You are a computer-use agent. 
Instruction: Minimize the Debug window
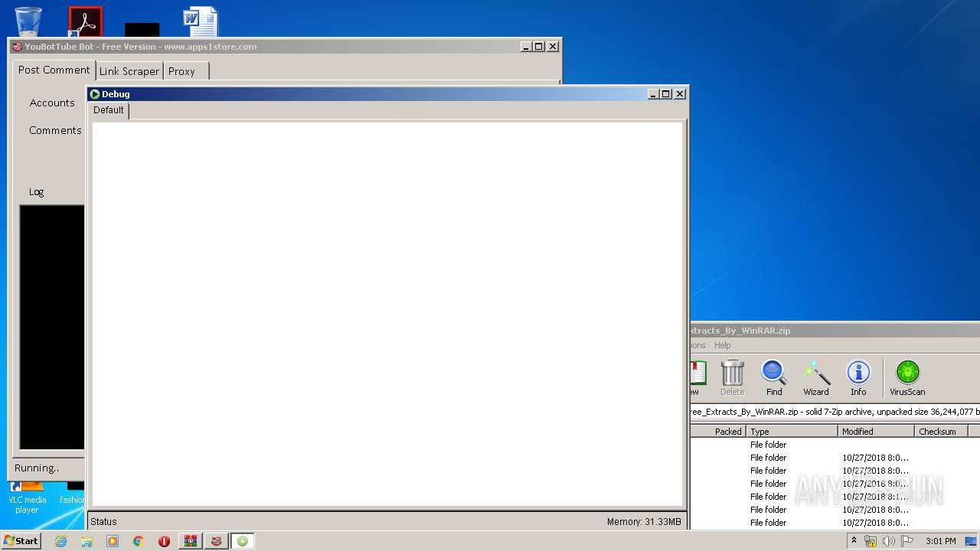(x=653, y=94)
